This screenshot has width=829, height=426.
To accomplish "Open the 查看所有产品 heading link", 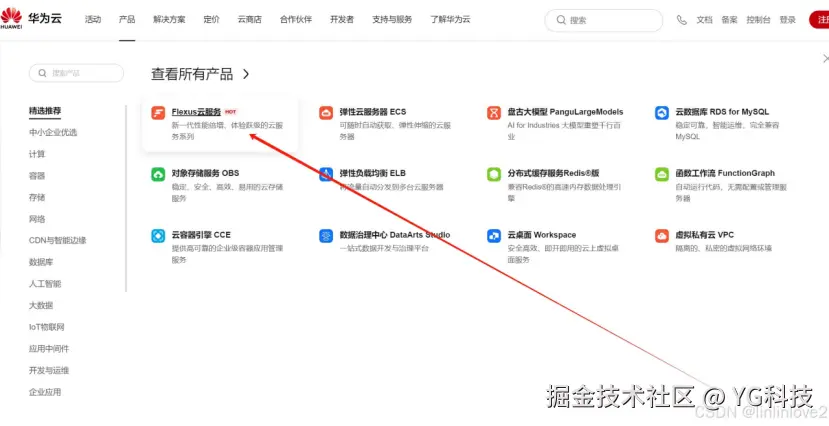I will [x=192, y=74].
